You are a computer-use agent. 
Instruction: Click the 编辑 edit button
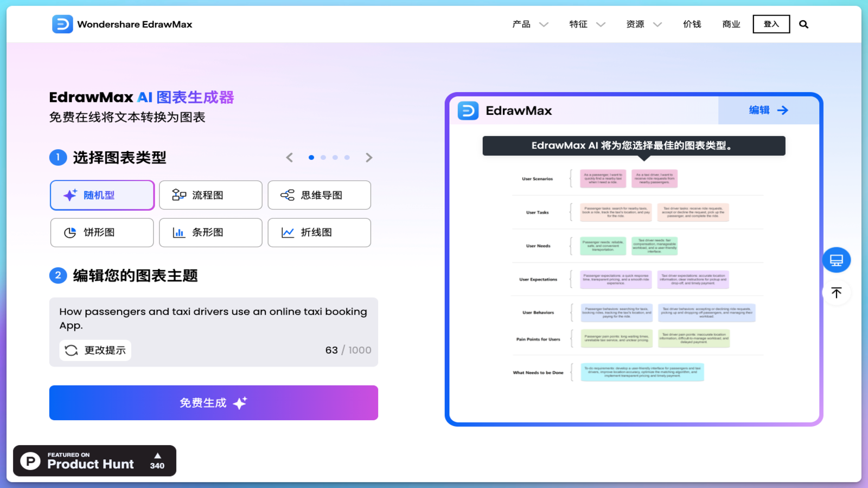[x=769, y=111]
